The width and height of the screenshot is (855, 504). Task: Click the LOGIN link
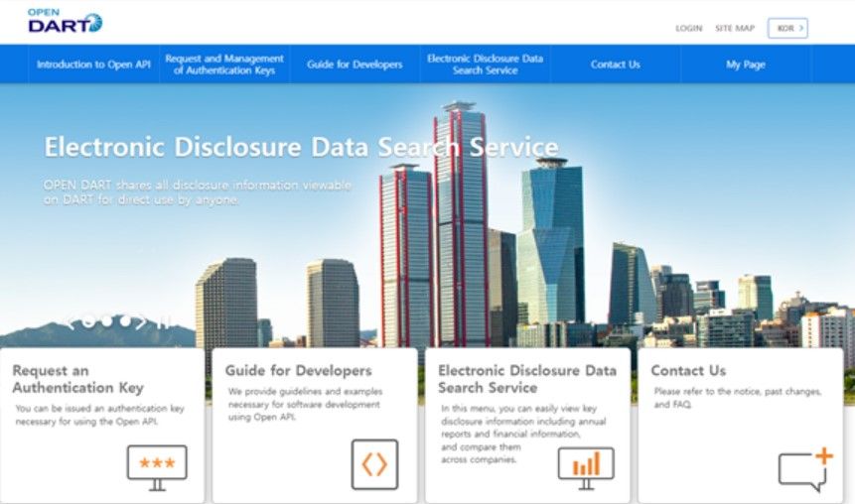(x=688, y=29)
